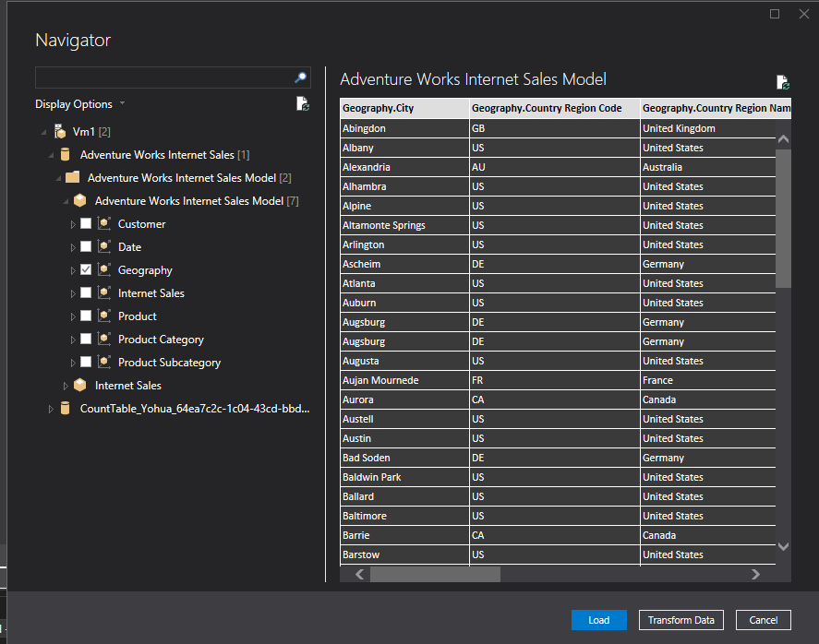Check the Product Category checkbox
The width and height of the screenshot is (819, 644).
86,339
